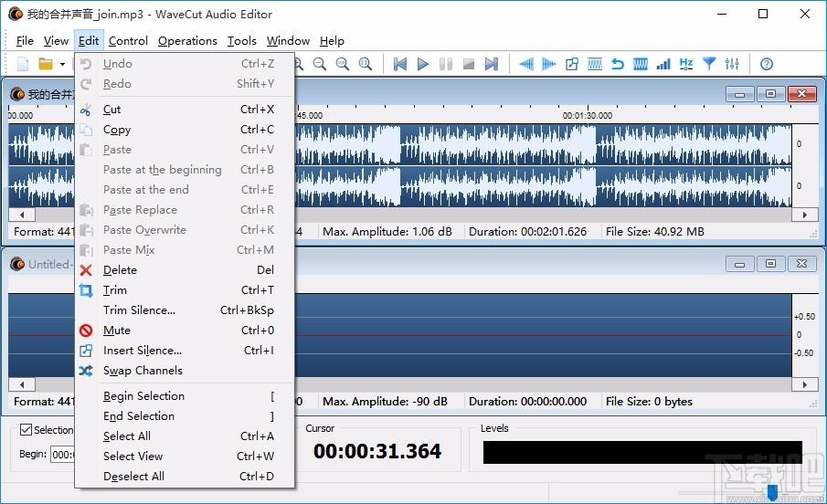Open the Help menu

point(332,40)
